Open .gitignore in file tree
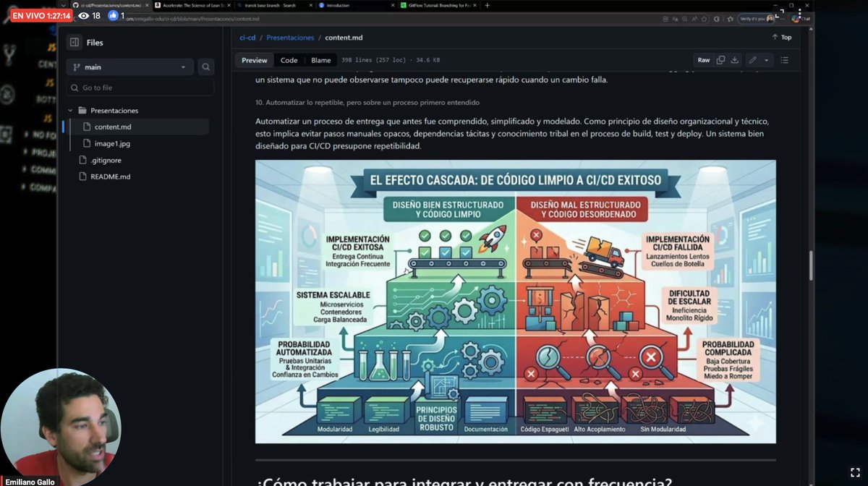 pos(106,160)
